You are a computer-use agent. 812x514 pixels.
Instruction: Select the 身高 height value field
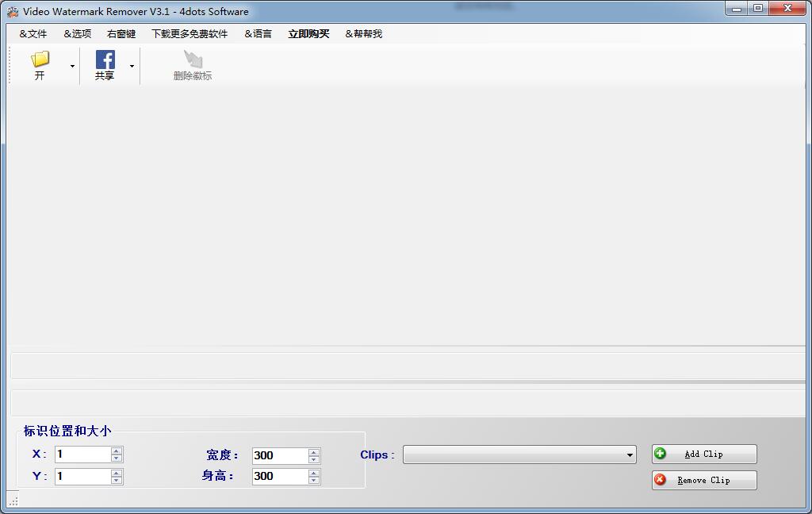click(278, 476)
